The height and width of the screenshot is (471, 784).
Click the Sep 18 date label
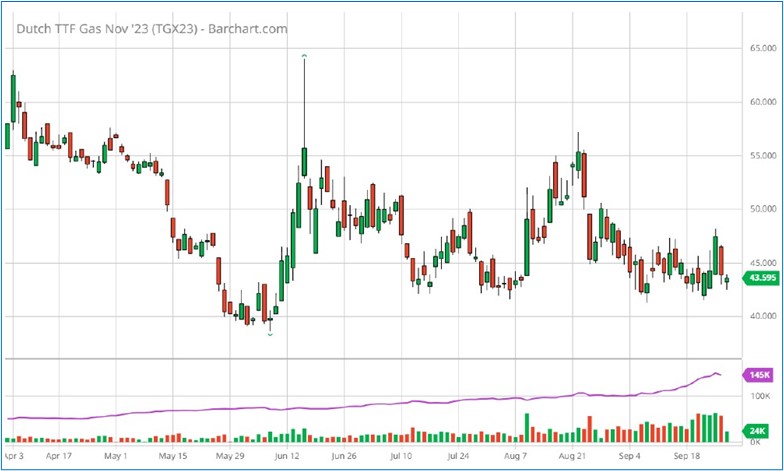click(x=686, y=456)
